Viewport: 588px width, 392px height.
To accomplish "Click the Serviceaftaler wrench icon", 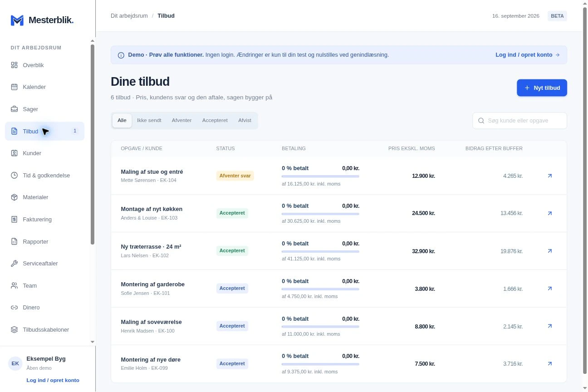I will pos(14,264).
